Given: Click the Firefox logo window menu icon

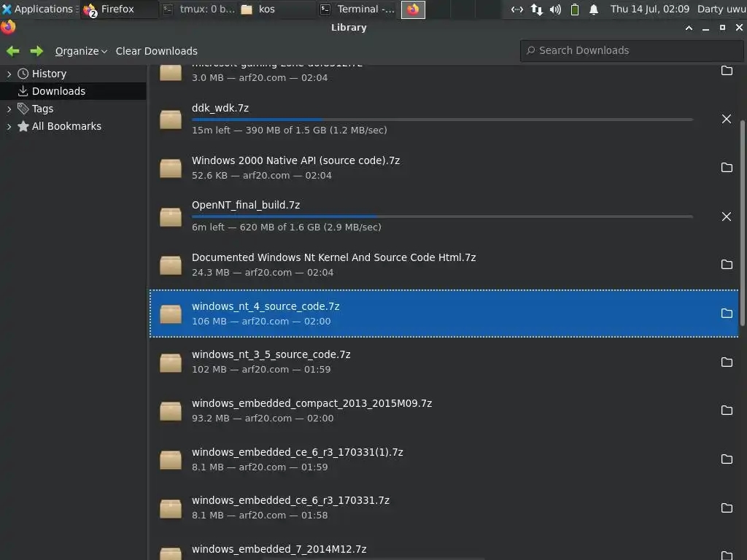Looking at the screenshot, I should point(7,27).
